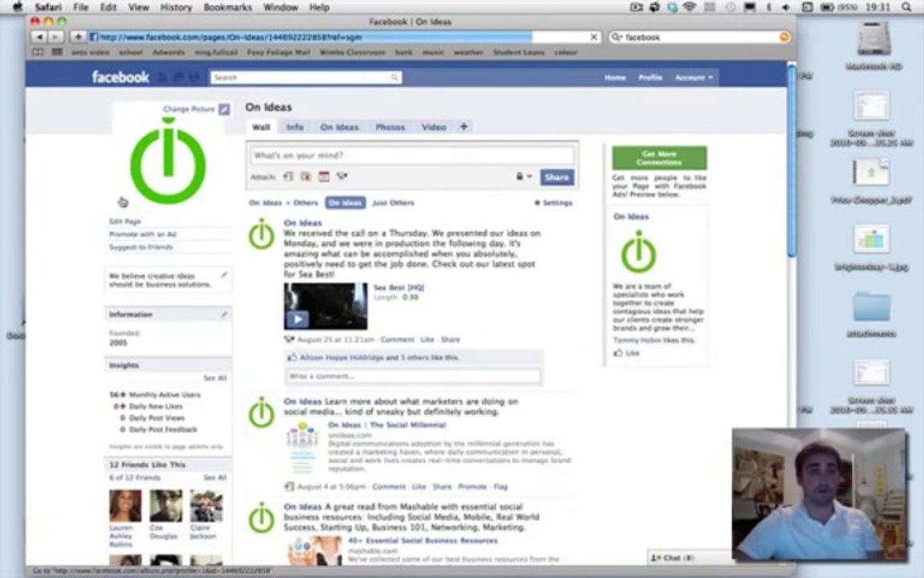The height and width of the screenshot is (578, 924).
Task: Click Home in the Facebook header
Action: pos(614,77)
